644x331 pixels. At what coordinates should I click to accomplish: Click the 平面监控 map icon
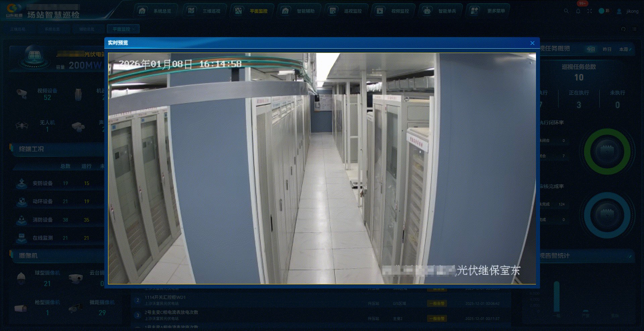[238, 11]
